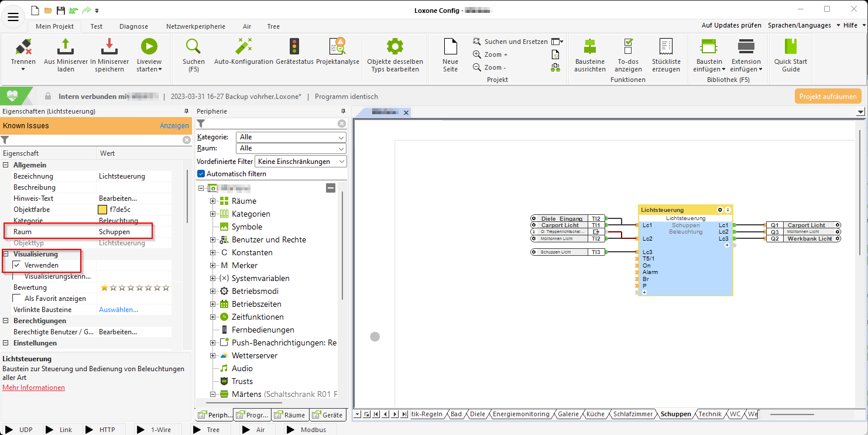Click the green heart status icon
This screenshot has height=435, width=868.
tap(13, 96)
